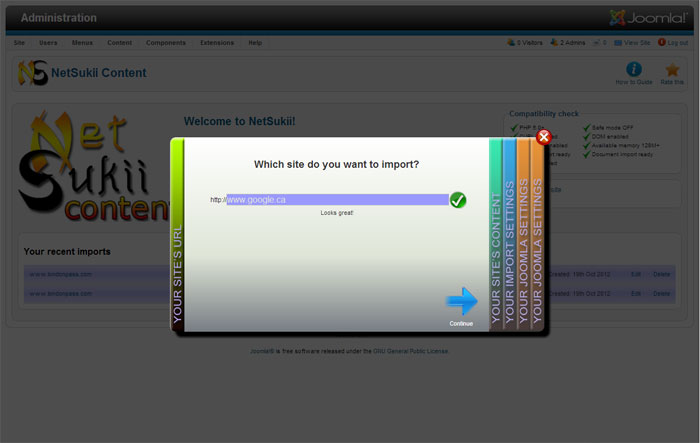
Task: Click the 0 Visitors indicator
Action: point(525,42)
